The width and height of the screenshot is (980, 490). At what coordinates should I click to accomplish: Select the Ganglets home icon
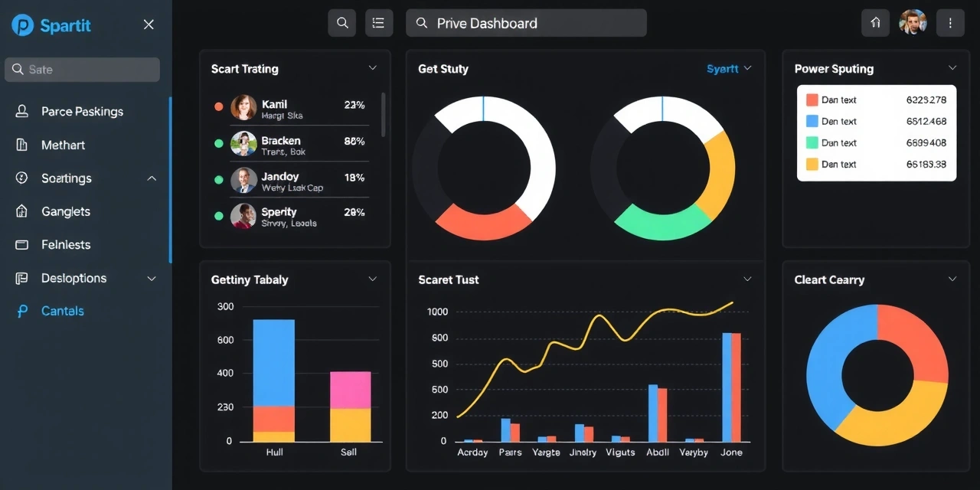[x=21, y=211]
